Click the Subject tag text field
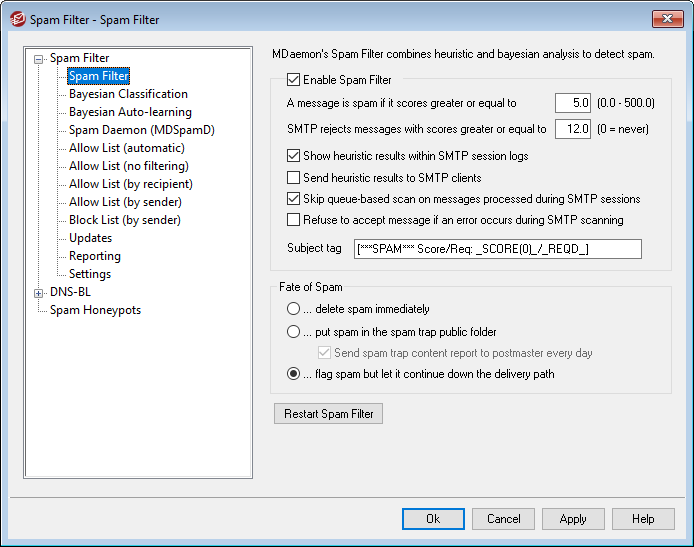 pos(497,249)
